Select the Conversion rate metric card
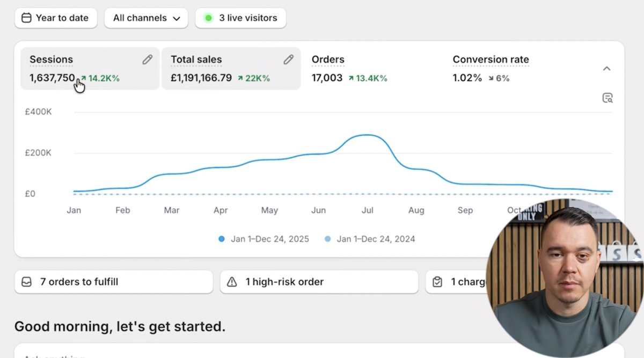This screenshot has height=358, width=644. tap(513, 68)
